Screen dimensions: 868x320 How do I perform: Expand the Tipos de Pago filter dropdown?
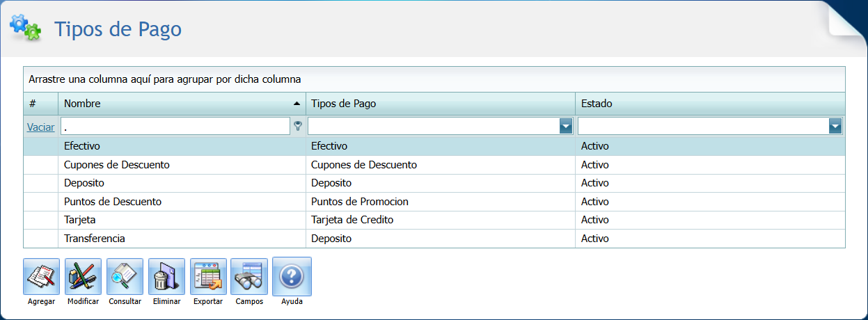[x=566, y=126]
